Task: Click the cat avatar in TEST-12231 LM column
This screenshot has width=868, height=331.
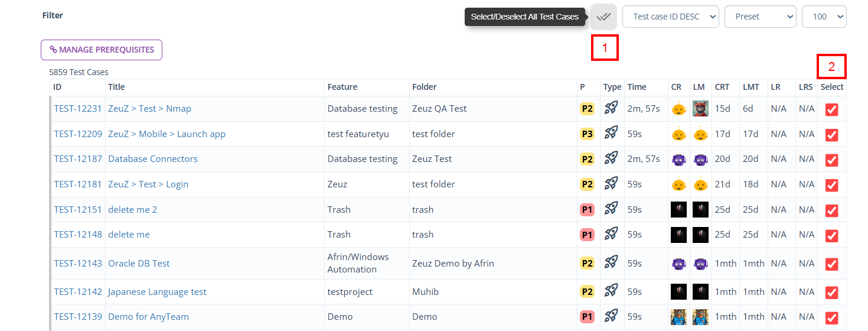Action: [700, 109]
